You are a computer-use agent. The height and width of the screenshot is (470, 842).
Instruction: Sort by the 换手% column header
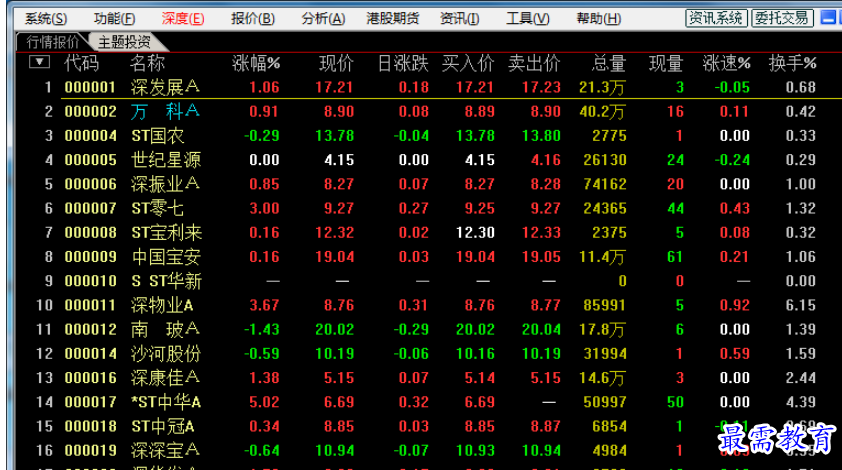[793, 63]
